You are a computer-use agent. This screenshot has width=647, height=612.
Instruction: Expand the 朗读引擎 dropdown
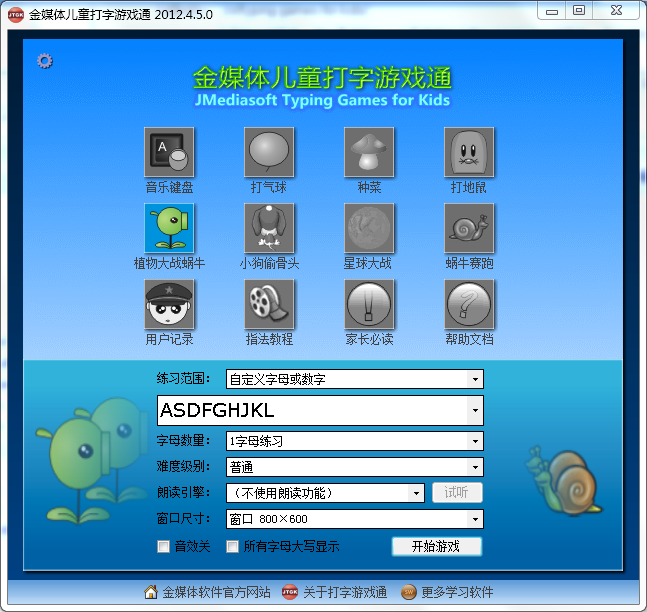(x=325, y=493)
